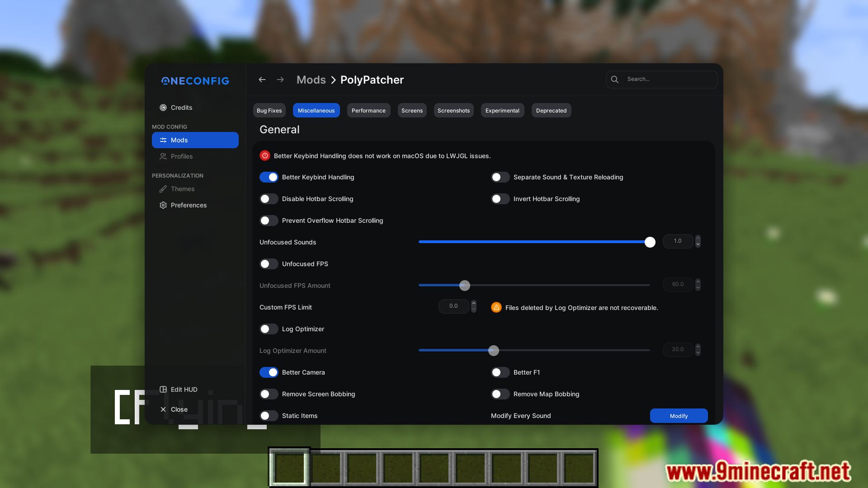Switch to the Deprecated tab
Viewport: 868px width, 488px height.
coord(552,110)
